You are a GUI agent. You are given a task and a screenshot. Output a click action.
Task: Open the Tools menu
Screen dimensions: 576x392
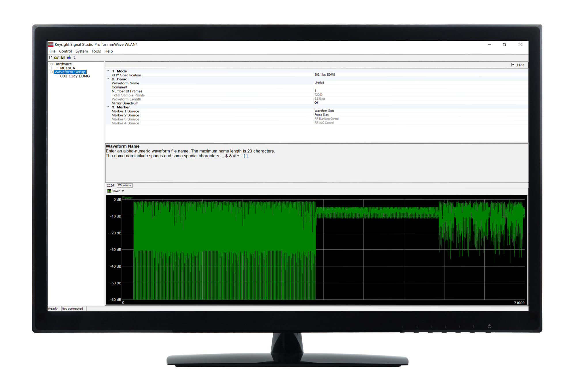pyautogui.click(x=96, y=51)
